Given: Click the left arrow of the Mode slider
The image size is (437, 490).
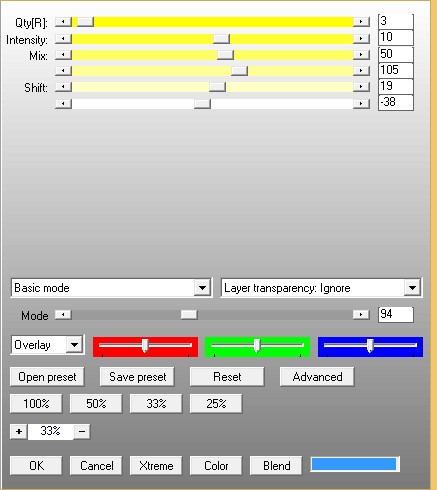Looking at the screenshot, I should click(x=63, y=314).
